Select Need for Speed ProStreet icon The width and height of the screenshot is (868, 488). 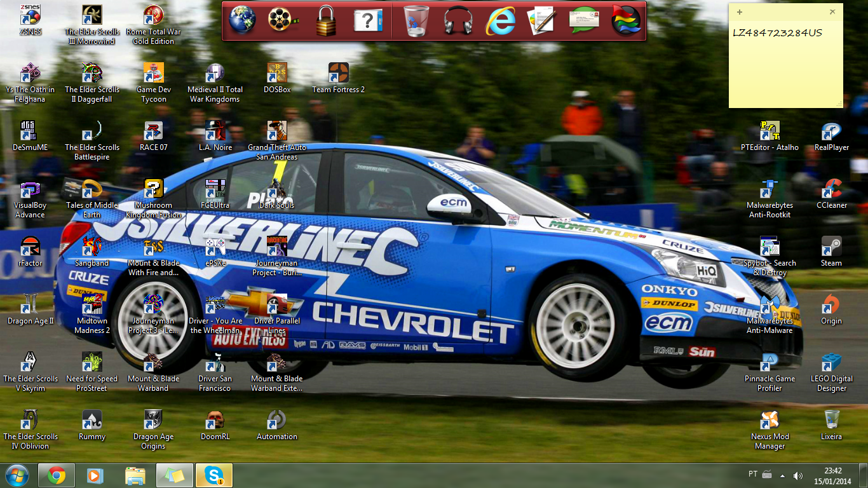coord(92,372)
